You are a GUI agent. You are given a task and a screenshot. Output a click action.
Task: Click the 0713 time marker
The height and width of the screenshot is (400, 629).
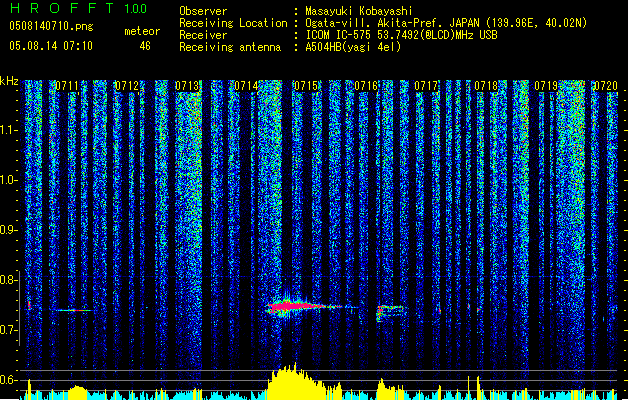coord(187,86)
